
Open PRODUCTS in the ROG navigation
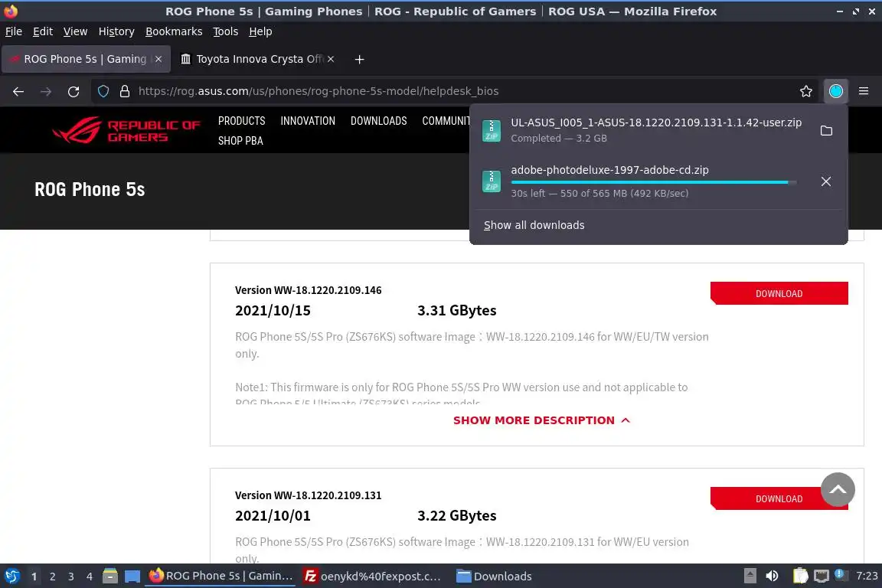coord(241,121)
